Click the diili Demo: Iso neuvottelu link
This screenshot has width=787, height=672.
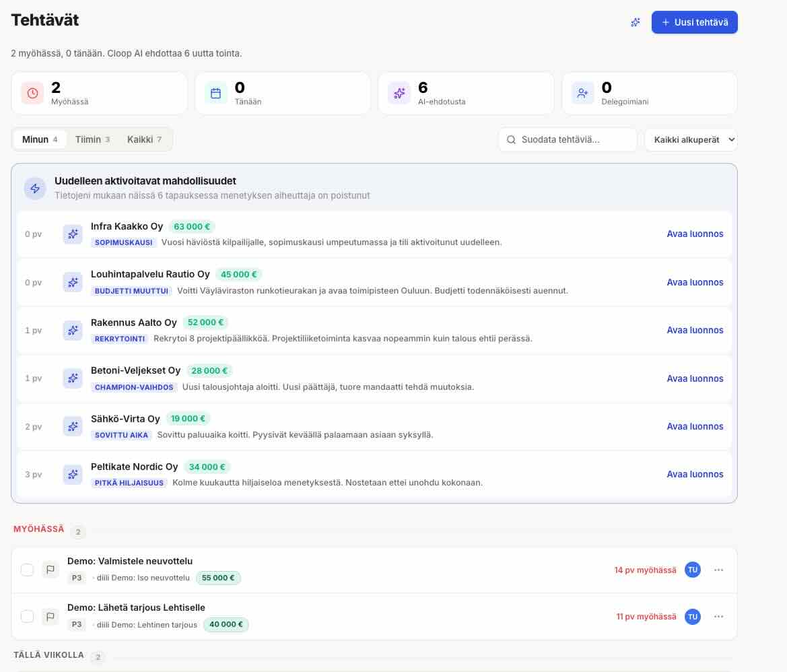pos(143,578)
